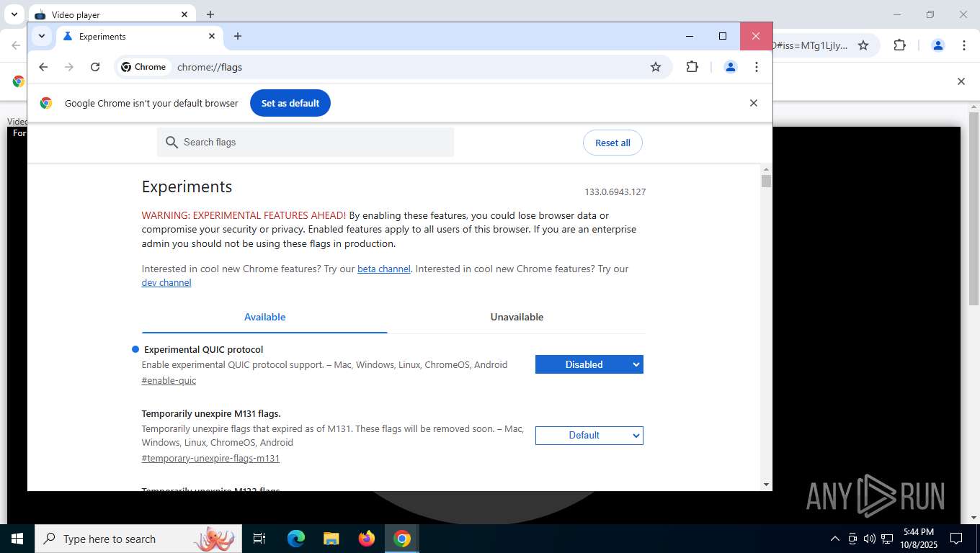980x553 pixels.
Task: Close the Video player tab
Action: tap(184, 14)
